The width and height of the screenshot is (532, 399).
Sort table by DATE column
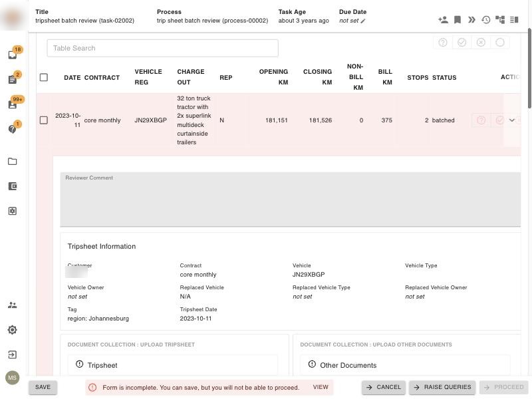click(72, 78)
